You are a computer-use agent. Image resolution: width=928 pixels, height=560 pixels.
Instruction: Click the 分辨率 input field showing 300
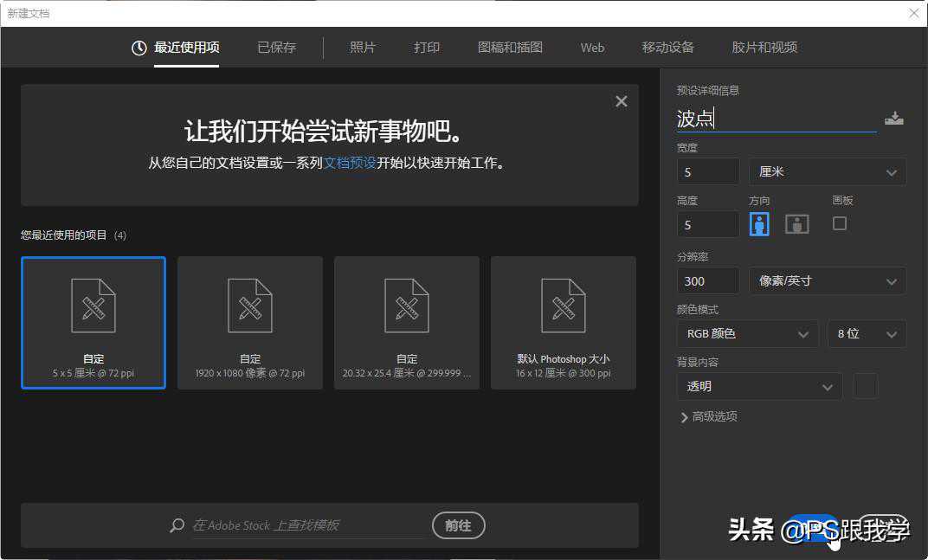pyautogui.click(x=707, y=281)
